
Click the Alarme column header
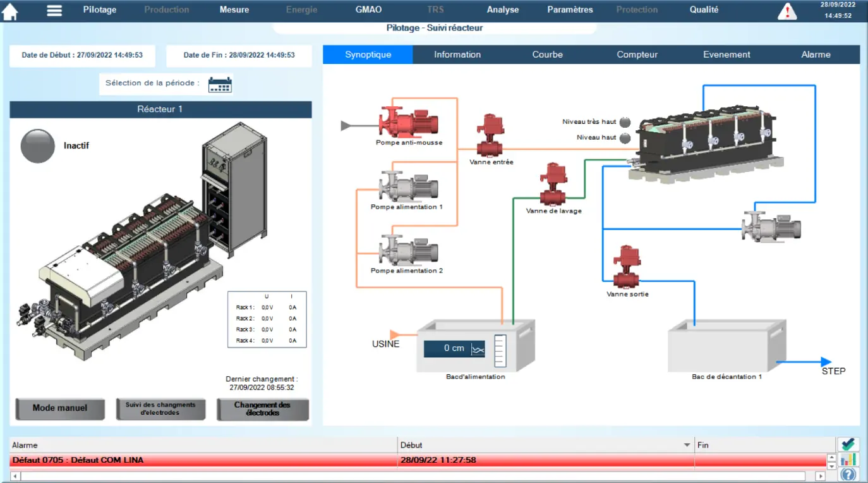tap(203, 445)
